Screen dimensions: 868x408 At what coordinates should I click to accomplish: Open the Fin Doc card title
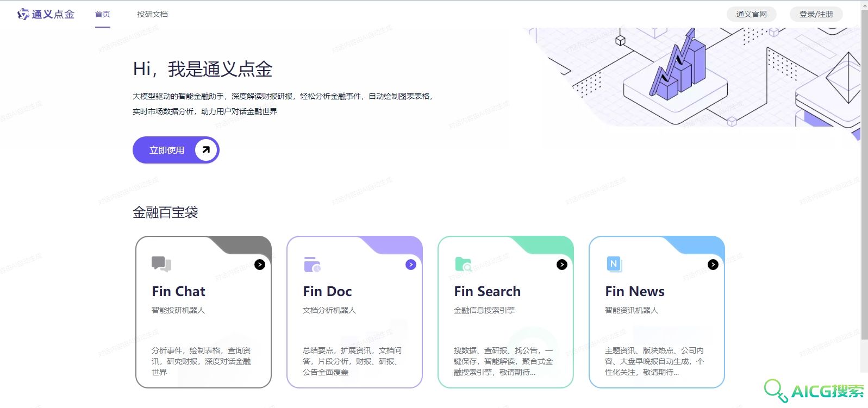[327, 292]
